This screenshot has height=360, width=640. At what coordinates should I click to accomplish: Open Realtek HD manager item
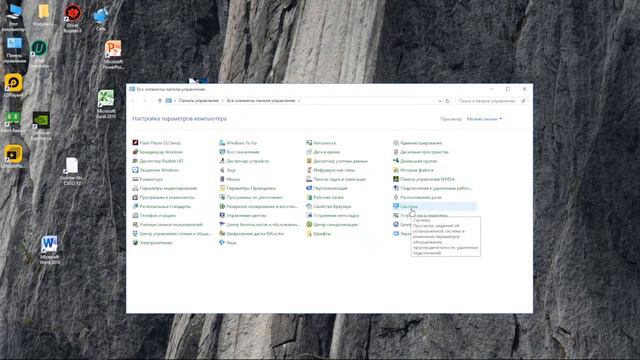158,161
